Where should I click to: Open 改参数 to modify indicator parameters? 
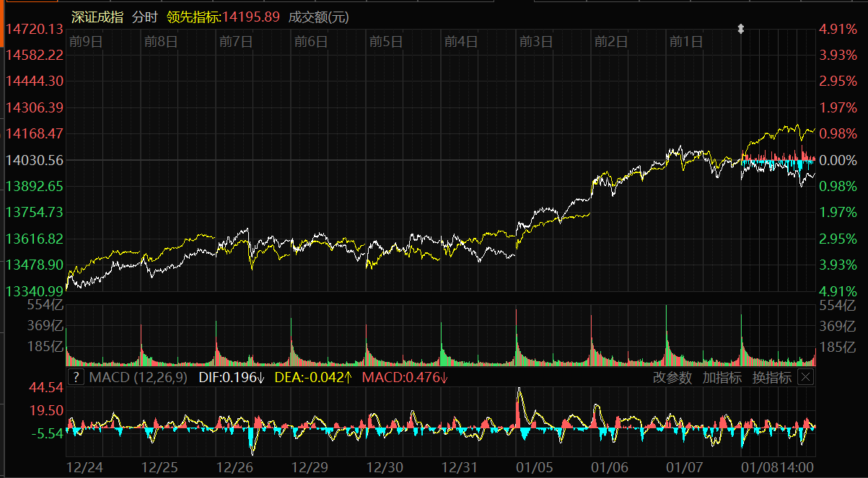[672, 377]
